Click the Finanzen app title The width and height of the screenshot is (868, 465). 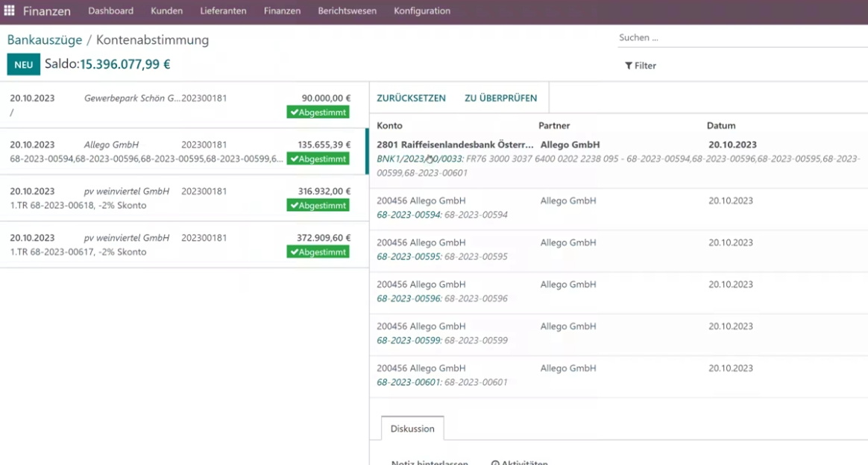pos(47,11)
